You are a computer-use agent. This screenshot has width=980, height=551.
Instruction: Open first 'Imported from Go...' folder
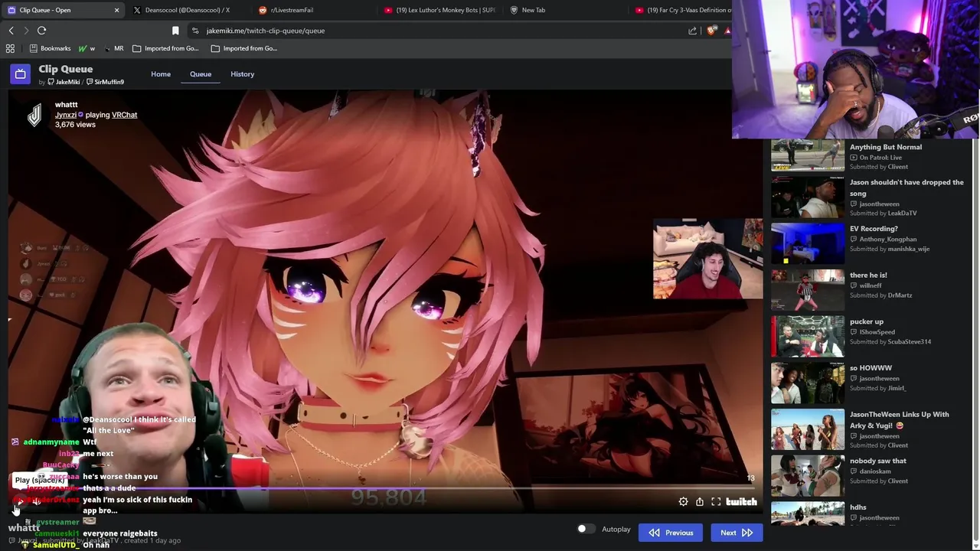point(165,48)
